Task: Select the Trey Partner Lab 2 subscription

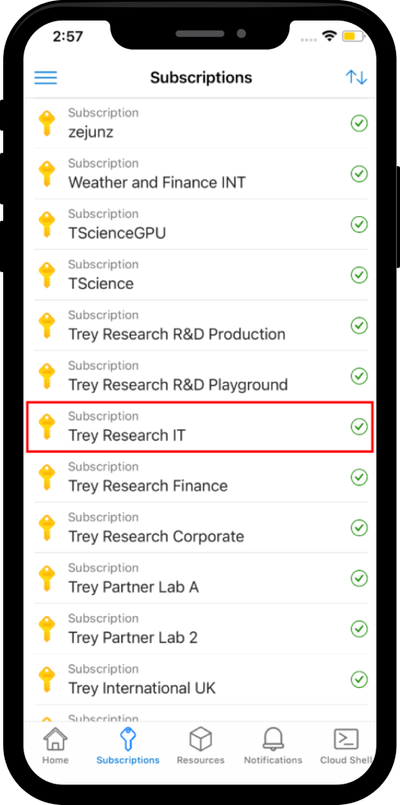Action: pyautogui.click(x=201, y=629)
